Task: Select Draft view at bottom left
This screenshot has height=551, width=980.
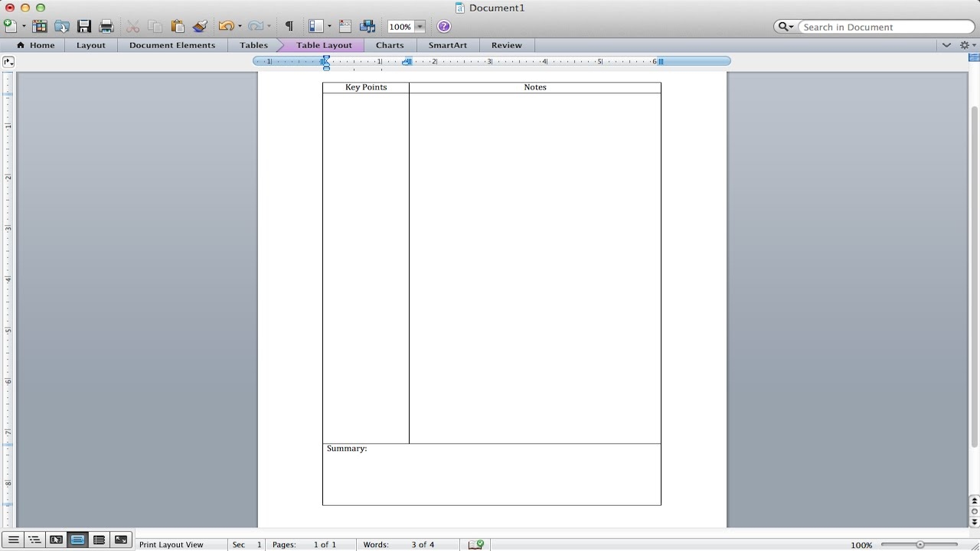Action: click(13, 540)
